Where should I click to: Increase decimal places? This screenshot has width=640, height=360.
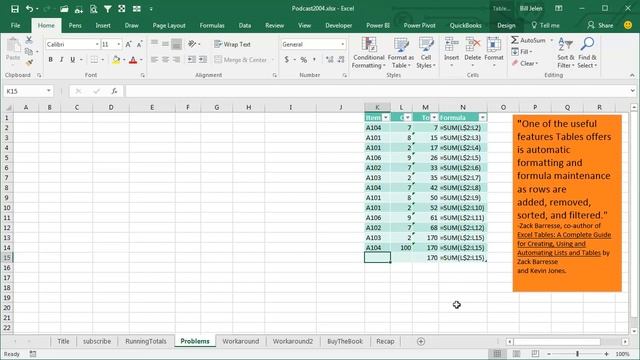pyautogui.click(x=329, y=60)
